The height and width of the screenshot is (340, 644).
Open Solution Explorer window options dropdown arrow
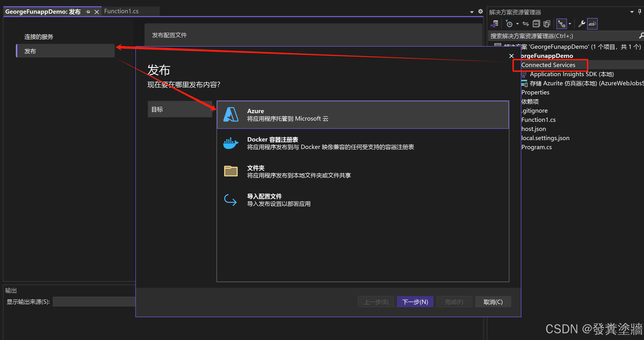pos(632,12)
